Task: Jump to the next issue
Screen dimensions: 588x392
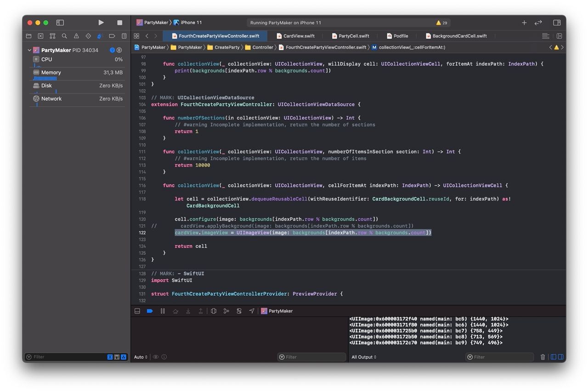Action: coord(562,47)
